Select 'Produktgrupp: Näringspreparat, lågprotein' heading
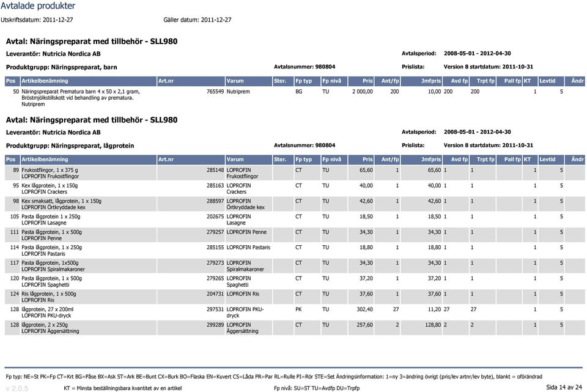 click(x=70, y=146)
